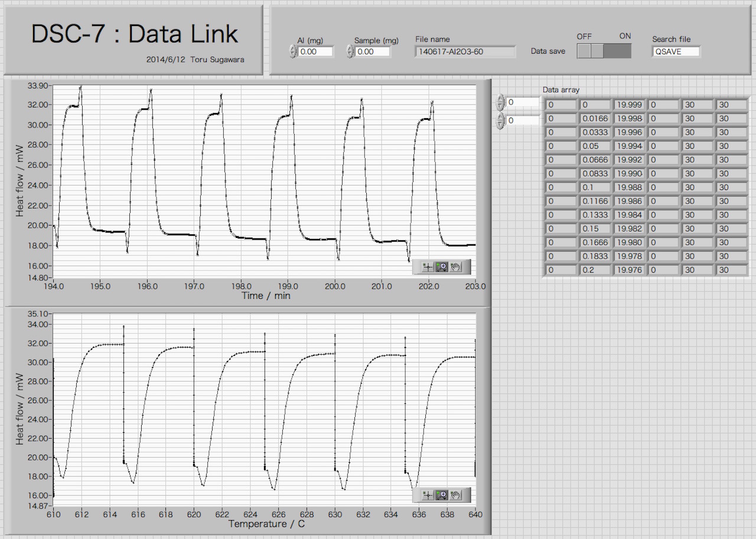The width and height of the screenshot is (756, 539).
Task: Click the Data array row index field
Action: (522, 103)
